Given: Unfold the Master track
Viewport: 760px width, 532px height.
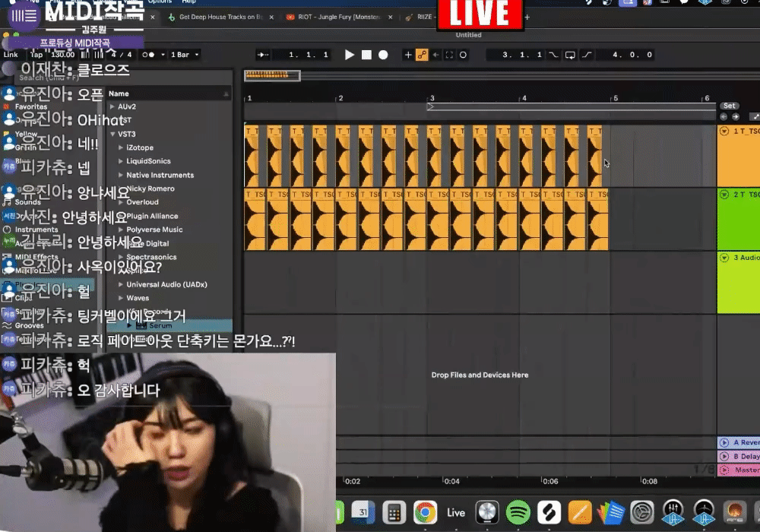Looking at the screenshot, I should click(x=724, y=470).
